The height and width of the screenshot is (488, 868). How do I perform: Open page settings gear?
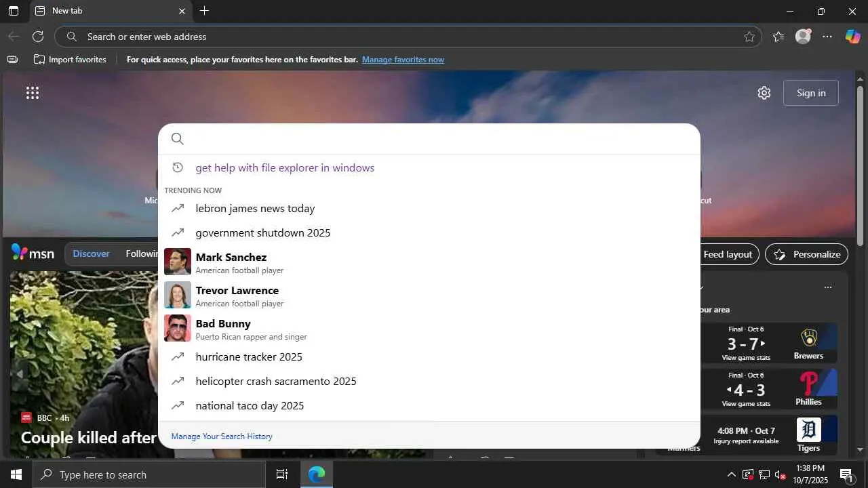coord(764,93)
